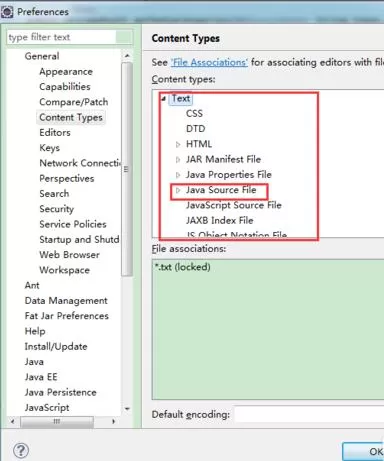The height and width of the screenshot is (461, 384).
Task: Select the JAR Manifest File content type
Action: click(223, 159)
